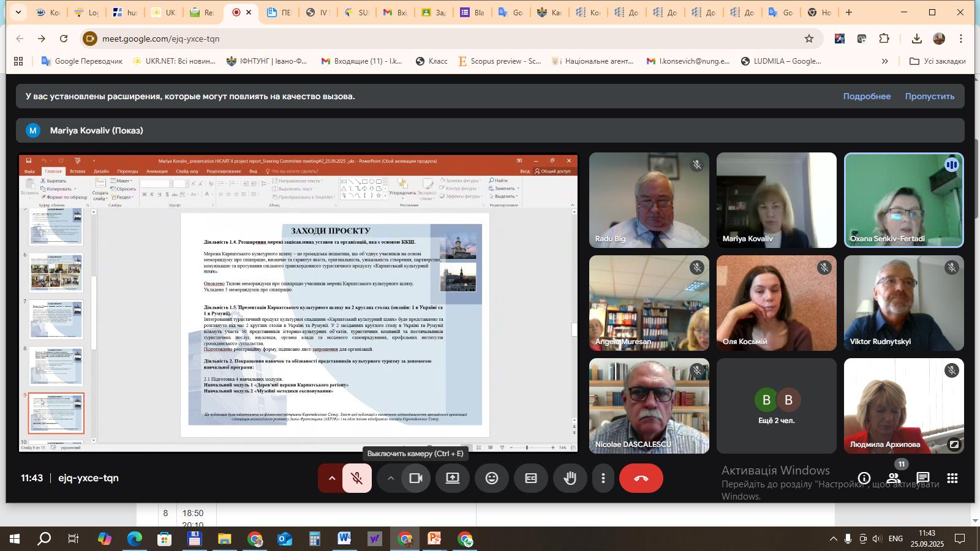Open the meeting chat panel
This screenshot has height=551, width=980.
[923, 479]
